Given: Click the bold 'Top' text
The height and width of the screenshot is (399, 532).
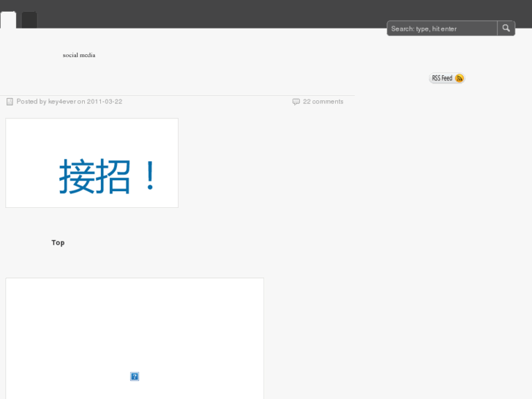Looking at the screenshot, I should (58, 243).
